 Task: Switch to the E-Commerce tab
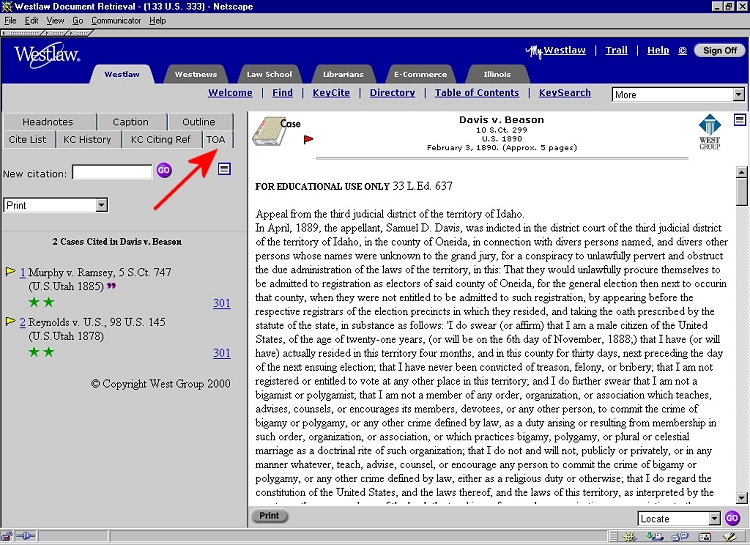click(420, 74)
